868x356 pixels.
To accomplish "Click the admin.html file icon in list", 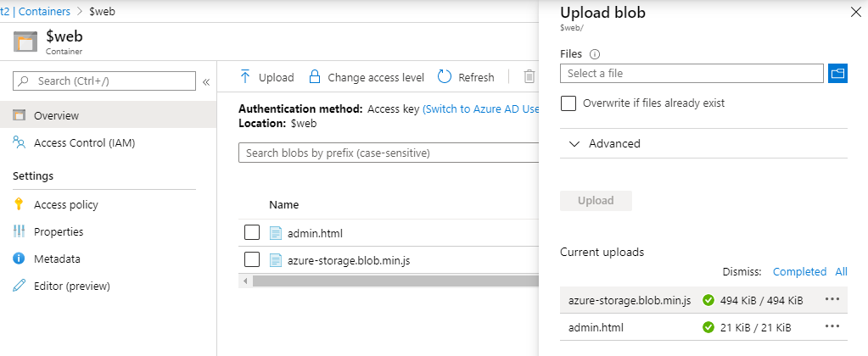I will (x=276, y=233).
